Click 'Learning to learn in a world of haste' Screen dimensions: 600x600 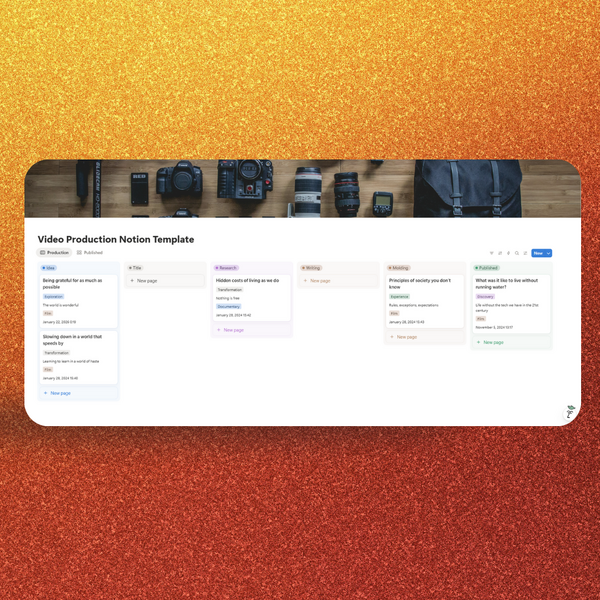coord(71,361)
